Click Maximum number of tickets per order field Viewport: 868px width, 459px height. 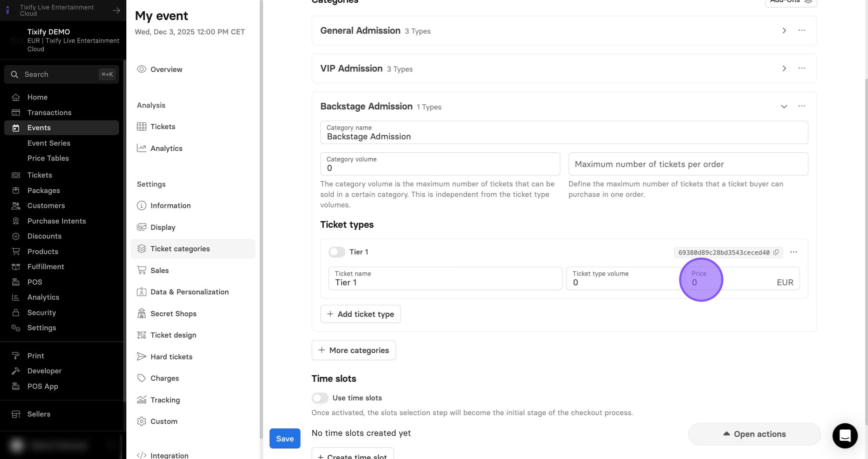coord(688,164)
